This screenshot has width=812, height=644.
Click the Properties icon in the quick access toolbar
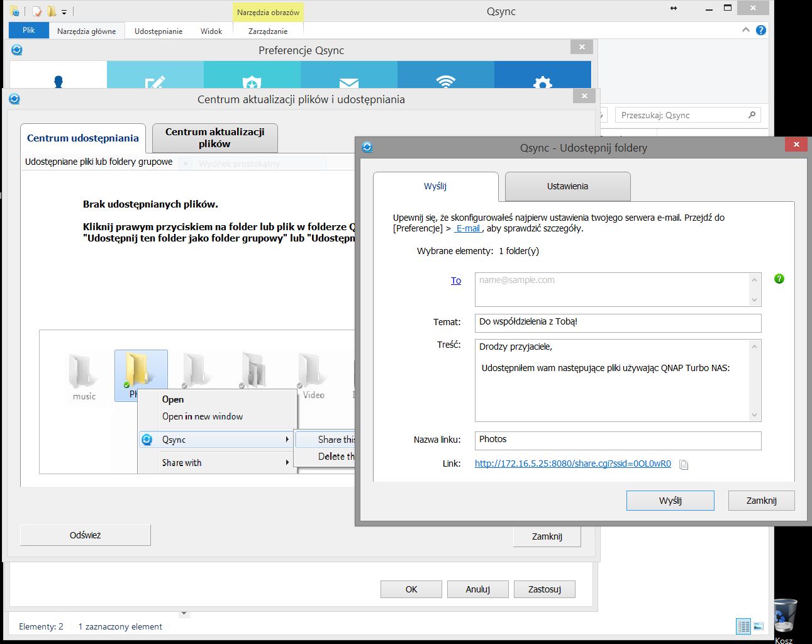(x=37, y=11)
